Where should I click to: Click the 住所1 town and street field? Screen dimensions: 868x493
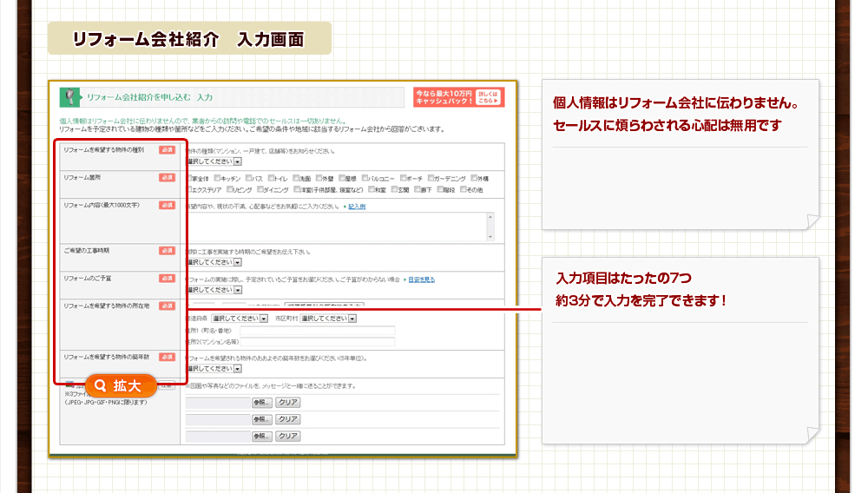pyautogui.click(x=317, y=331)
